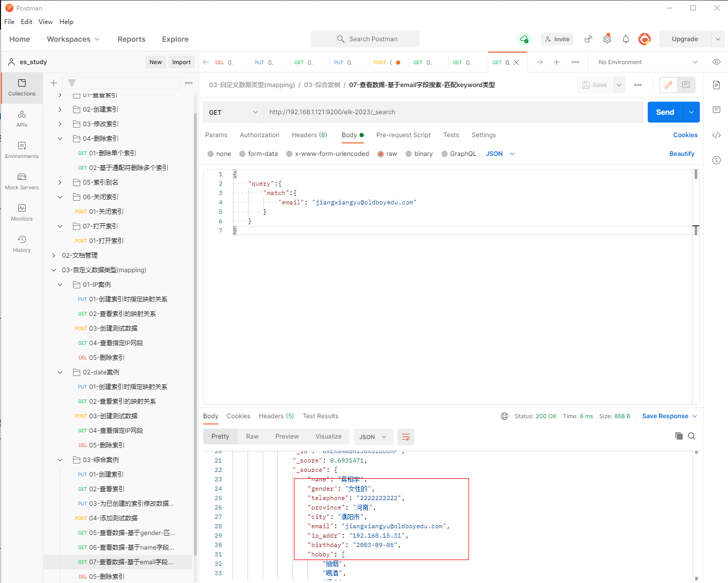Open the GET method dropdown
The height and width of the screenshot is (583, 728).
[x=233, y=112]
